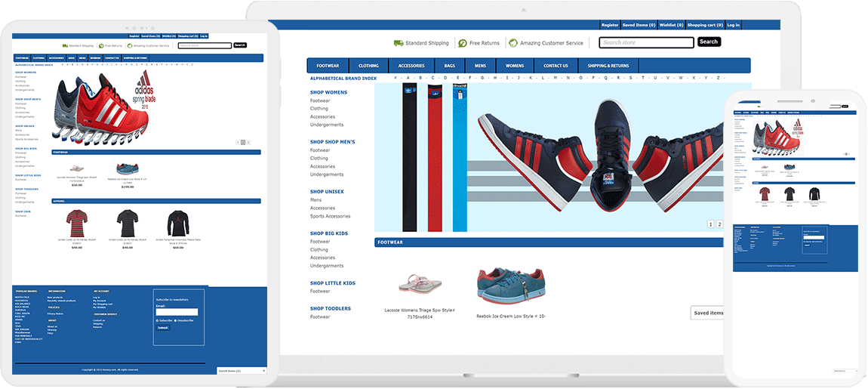The image size is (868, 389).
Task: Open the Clothing tab on laptop
Action: coord(368,66)
